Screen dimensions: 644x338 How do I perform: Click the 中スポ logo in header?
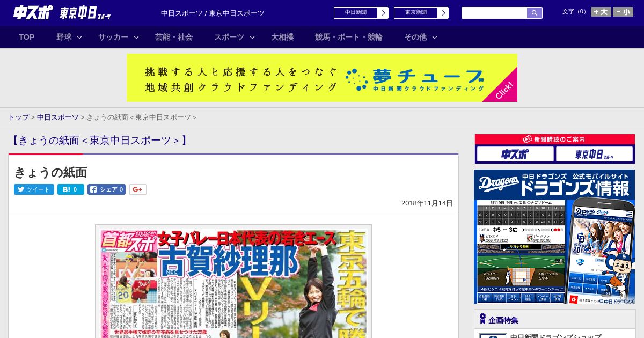coord(33,12)
